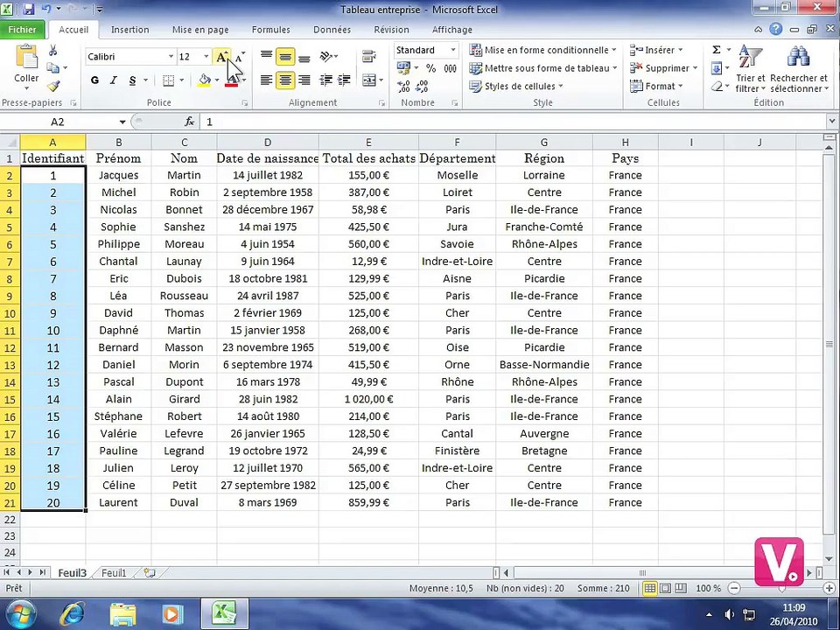Increase indent in the Alignement group
This screenshot has width=840, height=630.
coord(344,80)
